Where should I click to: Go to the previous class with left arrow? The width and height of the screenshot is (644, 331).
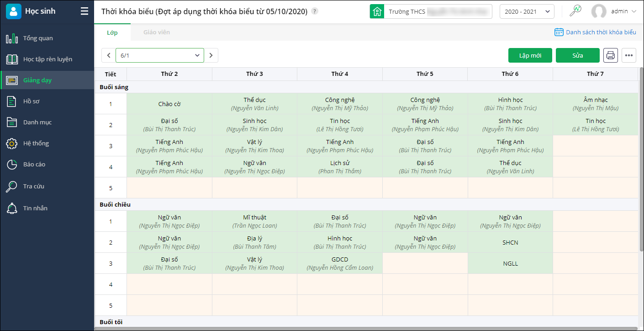(x=109, y=55)
